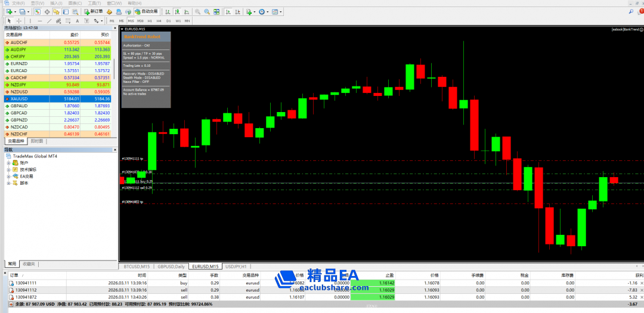644x313 pixels.
Task: Toggle the D1 timeframe button
Action: click(x=168, y=21)
